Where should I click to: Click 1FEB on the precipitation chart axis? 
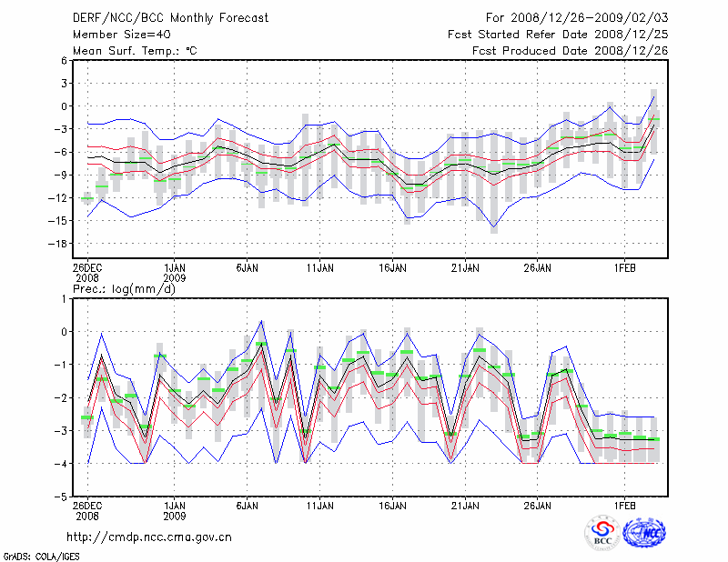[624, 504]
